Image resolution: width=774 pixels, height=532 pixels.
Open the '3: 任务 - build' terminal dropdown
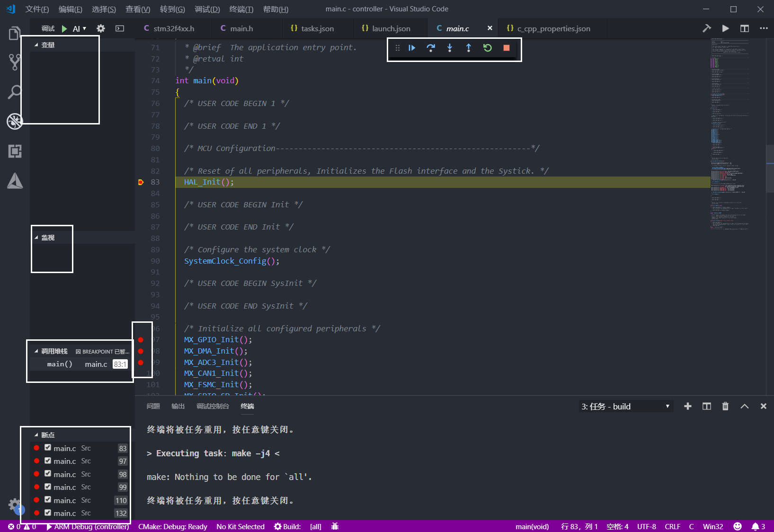[625, 406]
